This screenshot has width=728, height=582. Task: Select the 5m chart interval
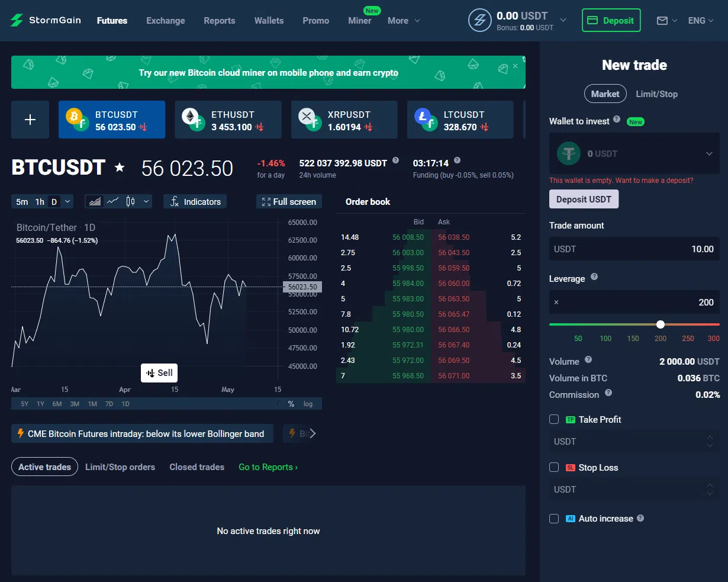pyautogui.click(x=22, y=202)
